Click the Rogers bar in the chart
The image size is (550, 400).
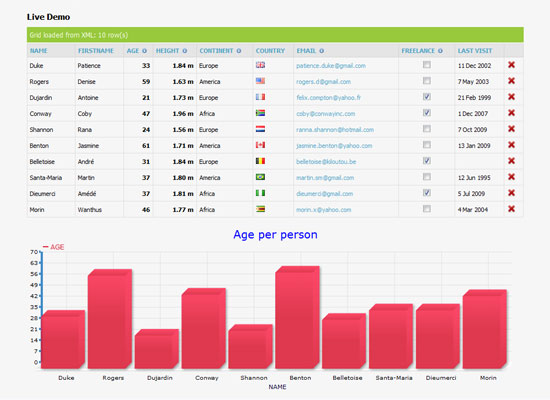pyautogui.click(x=110, y=319)
